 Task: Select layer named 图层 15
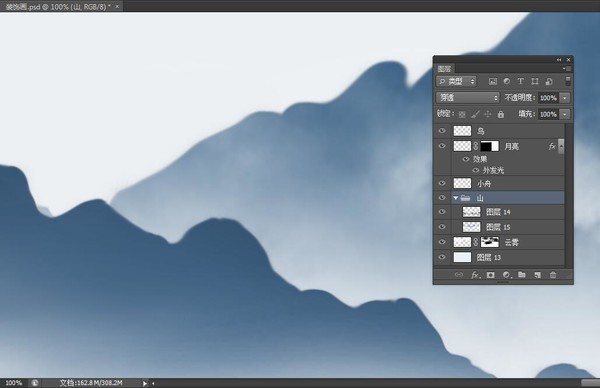498,227
